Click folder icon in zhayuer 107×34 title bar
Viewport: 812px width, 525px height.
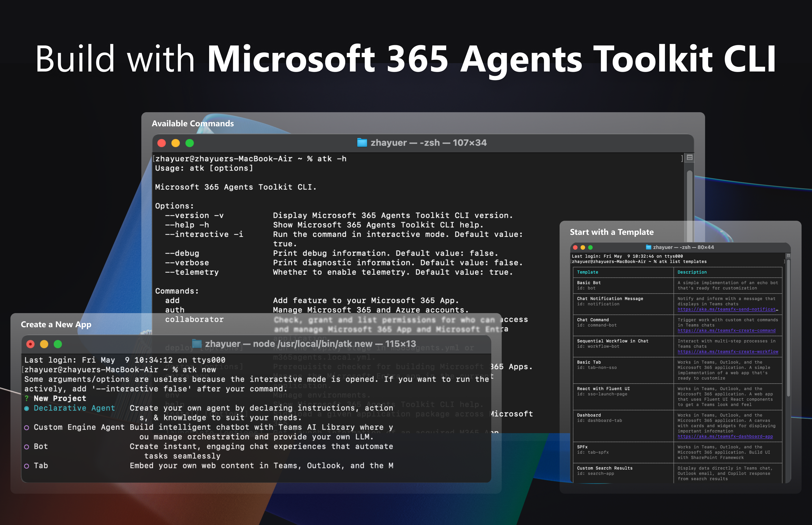pyautogui.click(x=362, y=142)
